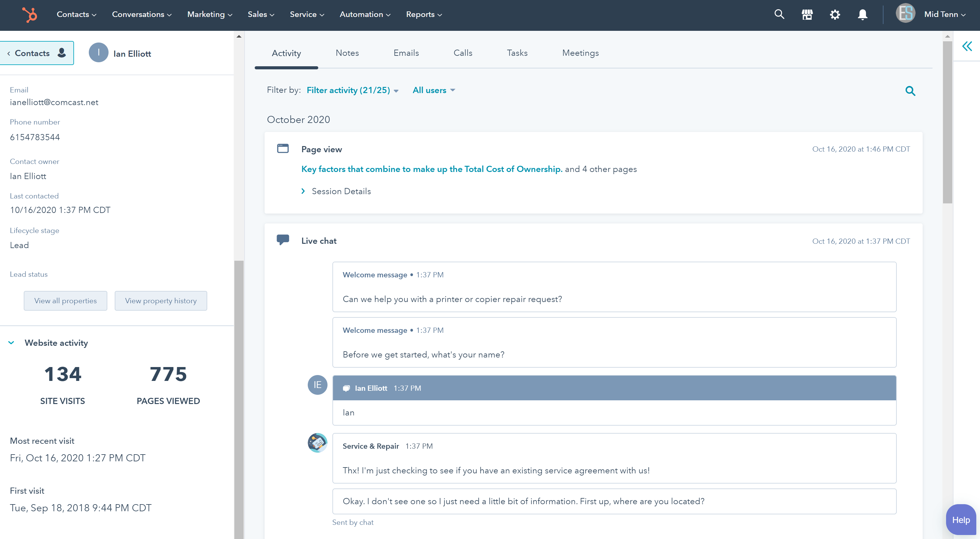Click the Contact owner value Ian Elliott

point(28,176)
